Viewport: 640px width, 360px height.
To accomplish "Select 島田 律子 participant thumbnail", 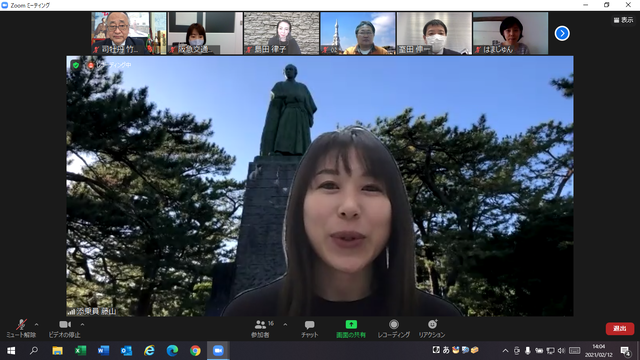I will click(282, 33).
